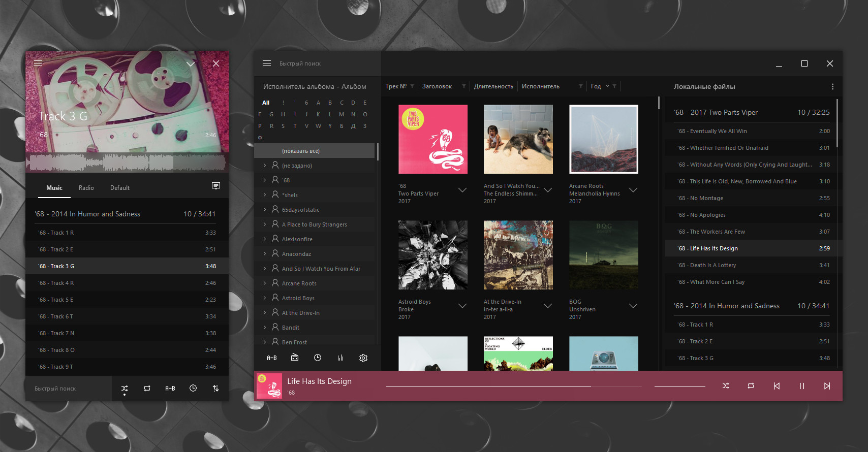Screen dimensions: 868x452
Task: Select the (показать всё) list entry
Action: coord(314,151)
